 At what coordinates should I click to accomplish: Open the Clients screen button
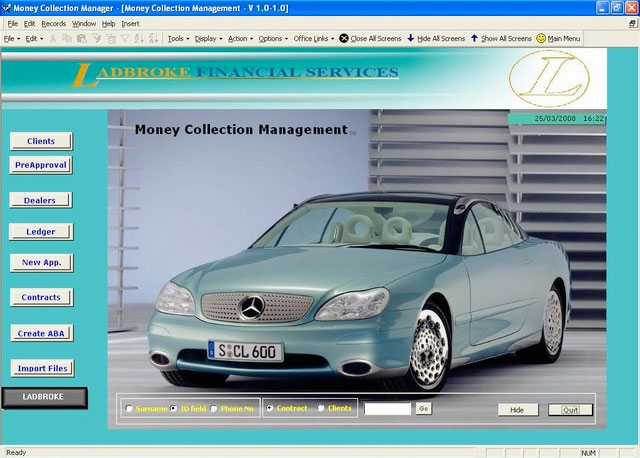pyautogui.click(x=41, y=141)
